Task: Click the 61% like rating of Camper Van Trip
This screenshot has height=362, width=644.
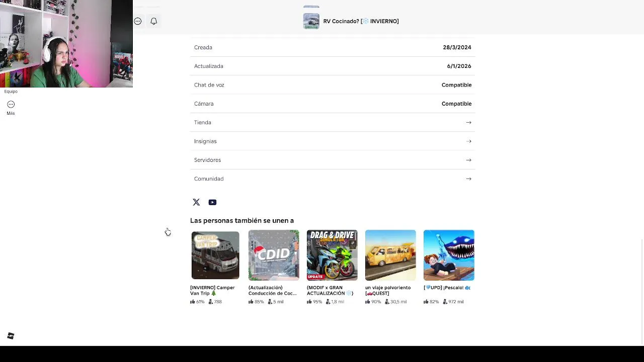Action: point(197,302)
